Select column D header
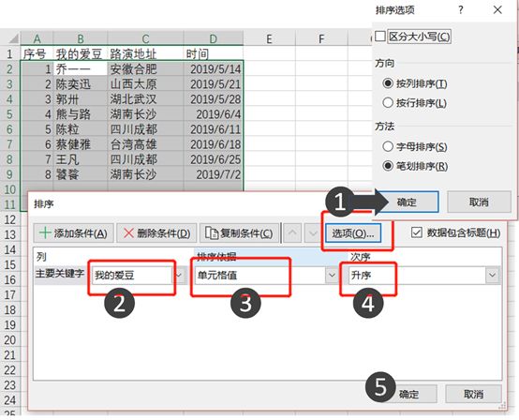519x420 pixels. click(x=214, y=38)
